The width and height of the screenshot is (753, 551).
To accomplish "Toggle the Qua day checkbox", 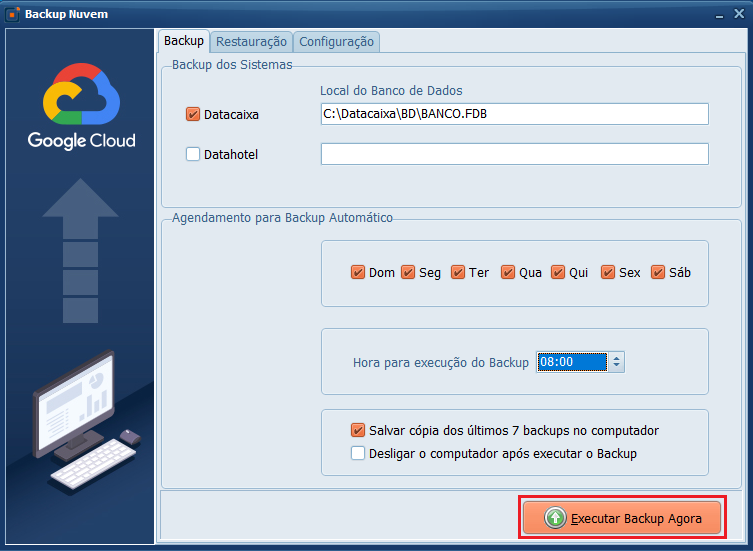I will pyautogui.click(x=508, y=272).
